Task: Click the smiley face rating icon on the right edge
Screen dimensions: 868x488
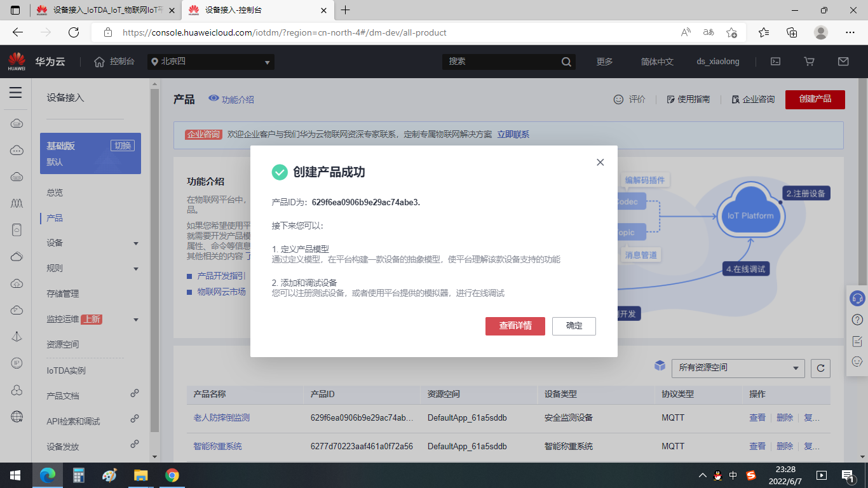Action: [x=857, y=362]
